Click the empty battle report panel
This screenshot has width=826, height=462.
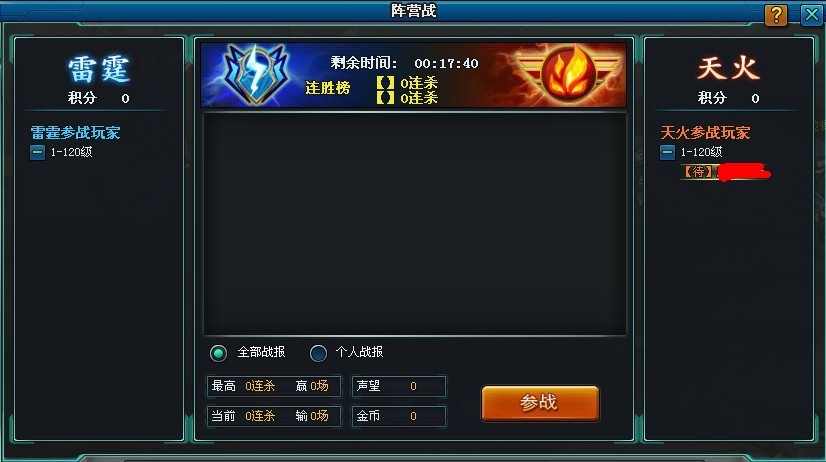(x=415, y=224)
